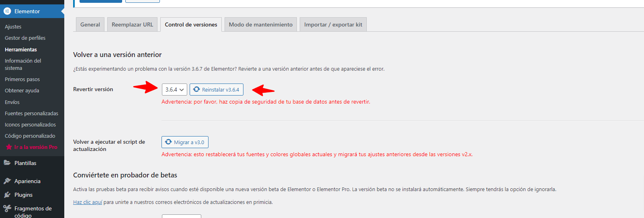
Task: Click the star icon beside Ir a la versión Pro
Action: coord(9,147)
